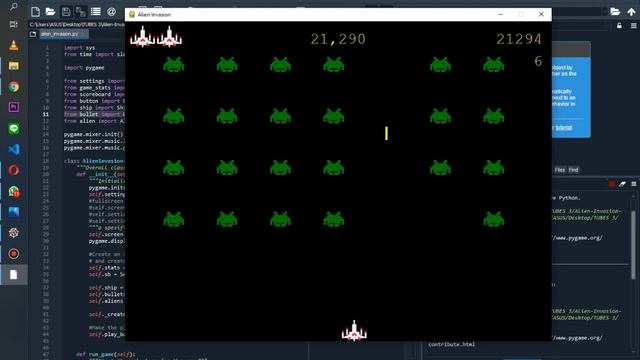Open Windows search from the taskbar

point(13,6)
